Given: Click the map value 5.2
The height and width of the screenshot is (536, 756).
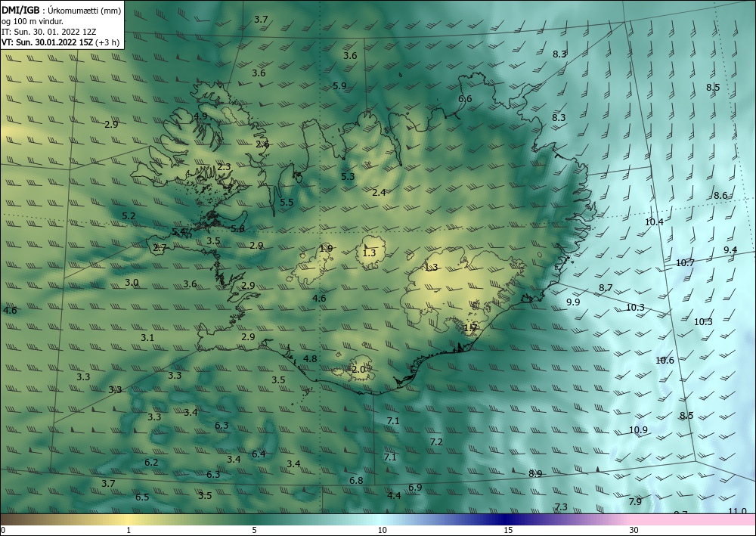Looking at the screenshot, I should (129, 216).
